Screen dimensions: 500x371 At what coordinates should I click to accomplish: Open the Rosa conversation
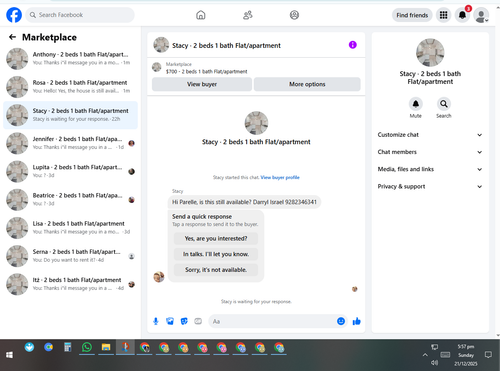(x=70, y=87)
